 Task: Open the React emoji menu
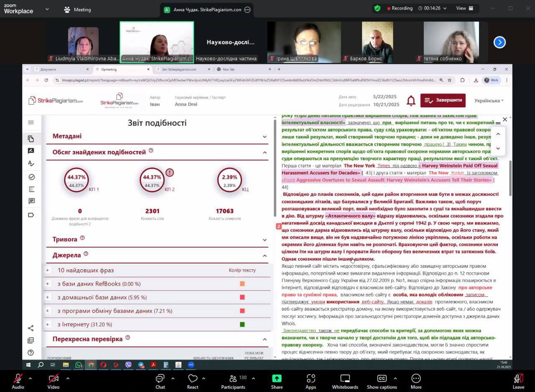coord(193,381)
